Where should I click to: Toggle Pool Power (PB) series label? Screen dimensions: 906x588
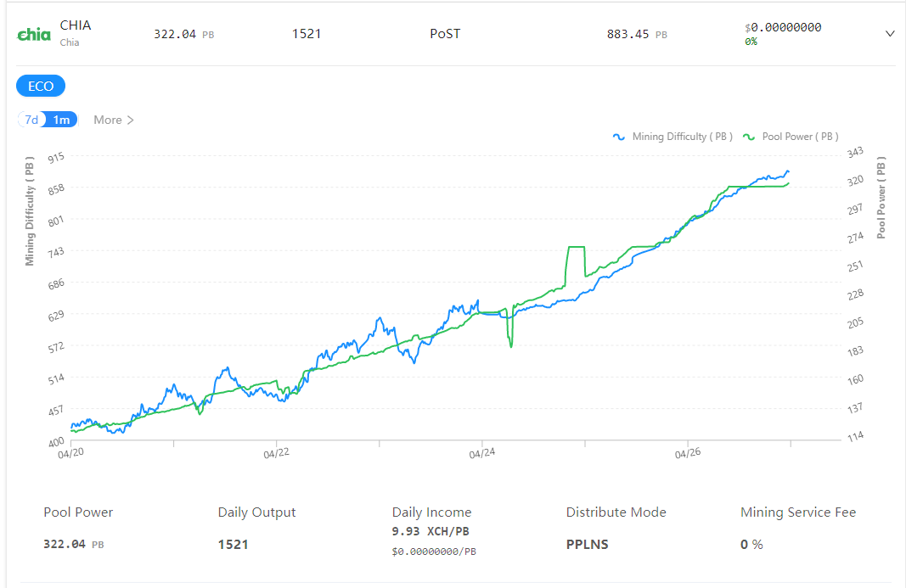tap(800, 137)
